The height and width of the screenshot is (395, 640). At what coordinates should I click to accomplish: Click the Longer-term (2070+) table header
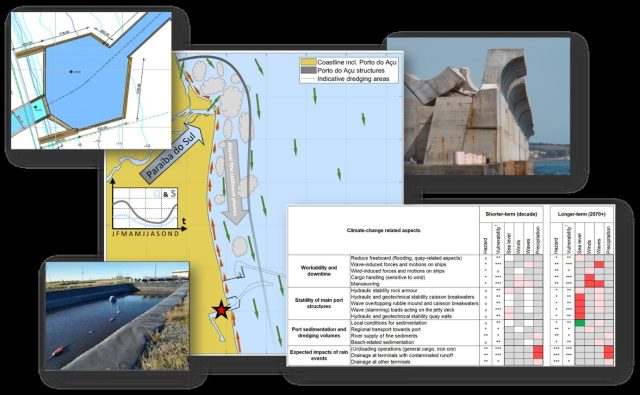[x=582, y=214]
